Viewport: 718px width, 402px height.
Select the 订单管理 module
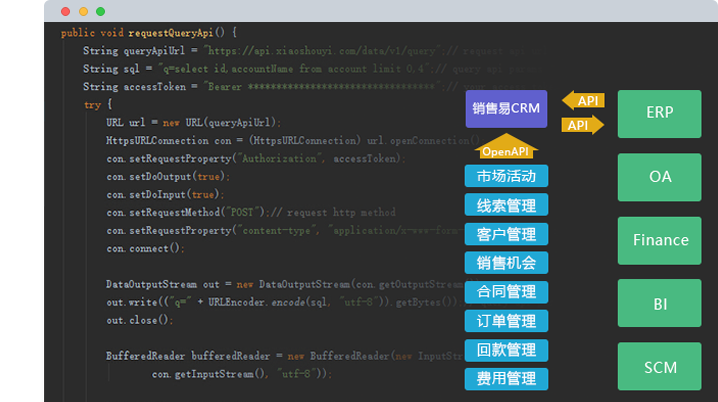[506, 321]
